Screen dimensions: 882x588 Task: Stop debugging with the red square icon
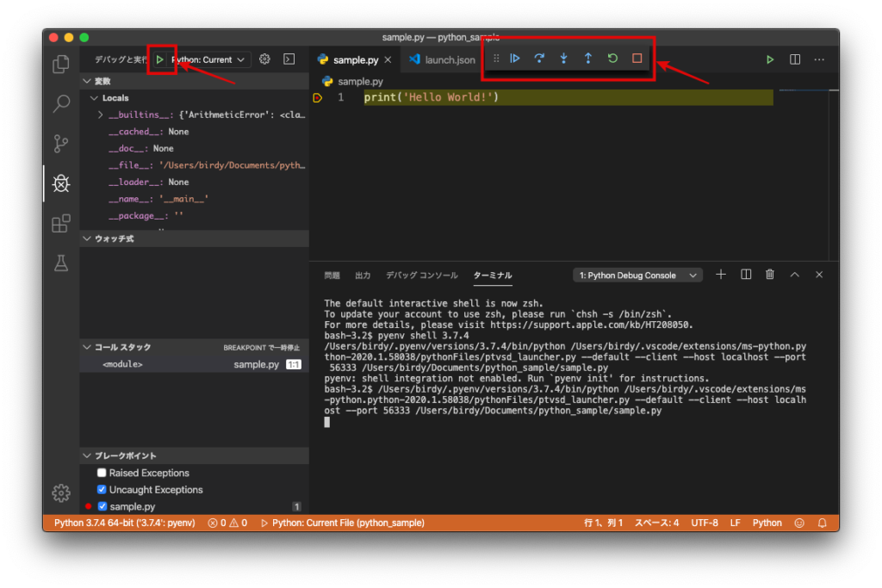pos(635,59)
